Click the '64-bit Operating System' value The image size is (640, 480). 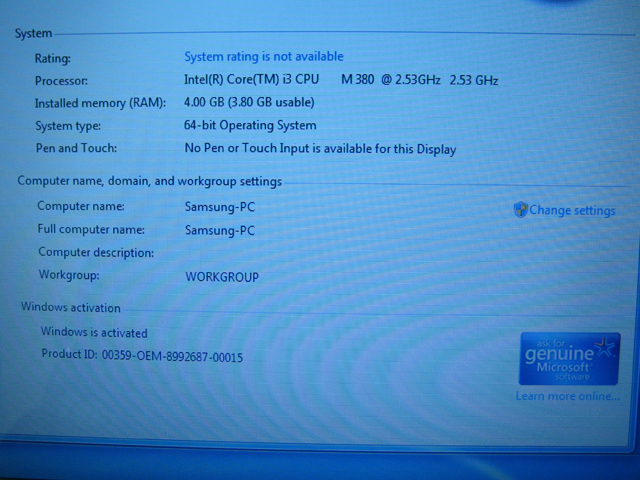[x=250, y=125]
